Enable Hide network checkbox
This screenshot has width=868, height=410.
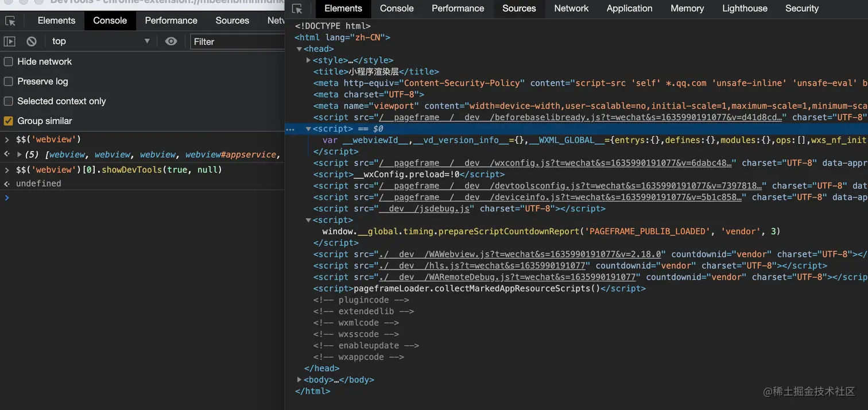(9, 61)
